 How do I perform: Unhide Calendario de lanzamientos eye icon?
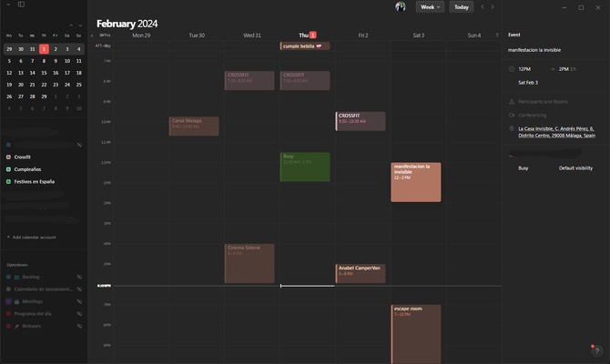(79, 289)
